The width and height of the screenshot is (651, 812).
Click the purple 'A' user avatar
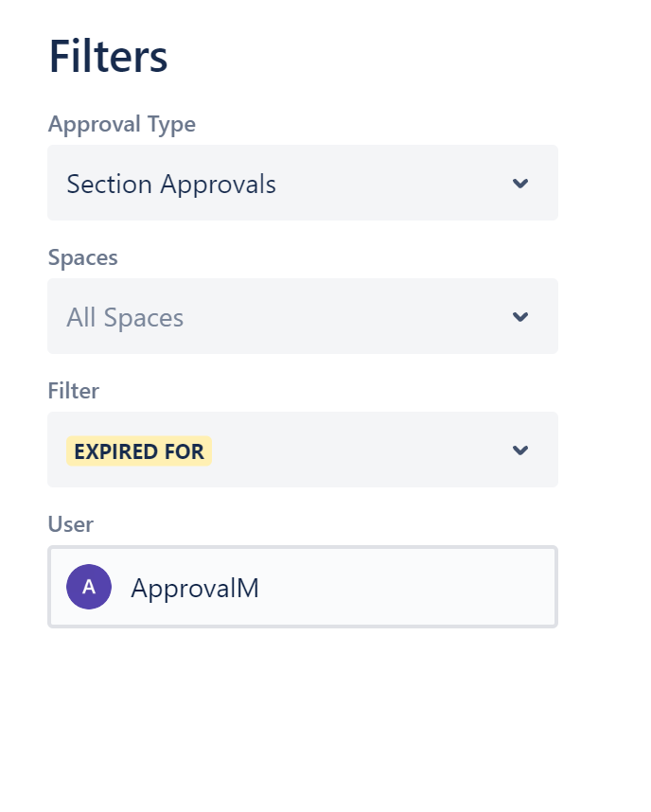click(89, 587)
